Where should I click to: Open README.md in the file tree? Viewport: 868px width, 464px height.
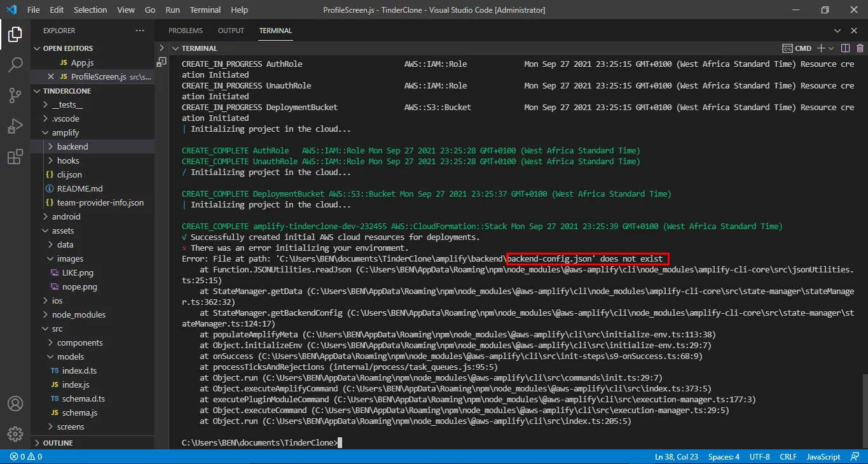[x=93, y=188]
